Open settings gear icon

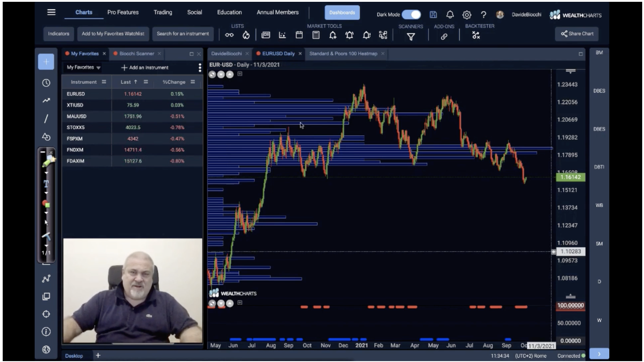pyautogui.click(x=467, y=14)
